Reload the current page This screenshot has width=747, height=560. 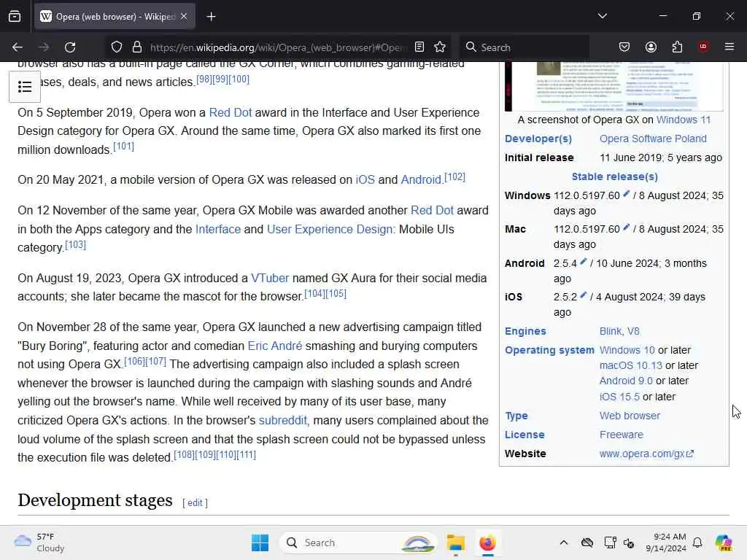[x=70, y=47]
